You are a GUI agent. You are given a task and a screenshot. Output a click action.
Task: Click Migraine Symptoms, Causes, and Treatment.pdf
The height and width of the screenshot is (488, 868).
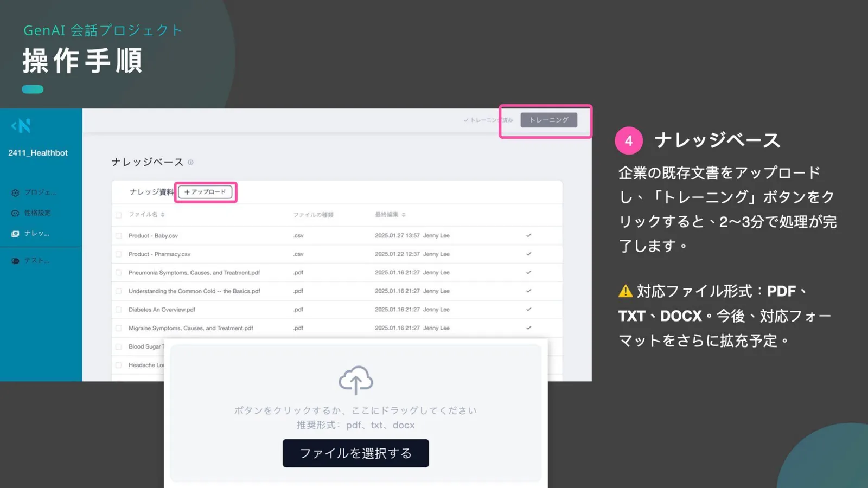coord(191,328)
